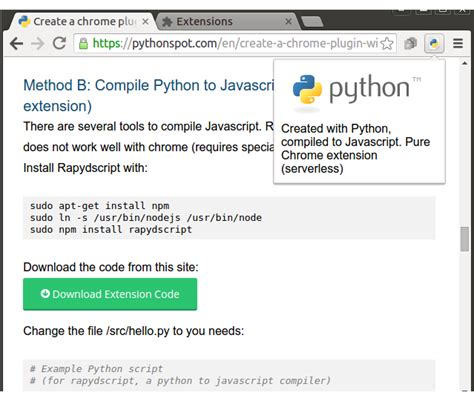Open a new tab with the new-tab button

(x=312, y=22)
